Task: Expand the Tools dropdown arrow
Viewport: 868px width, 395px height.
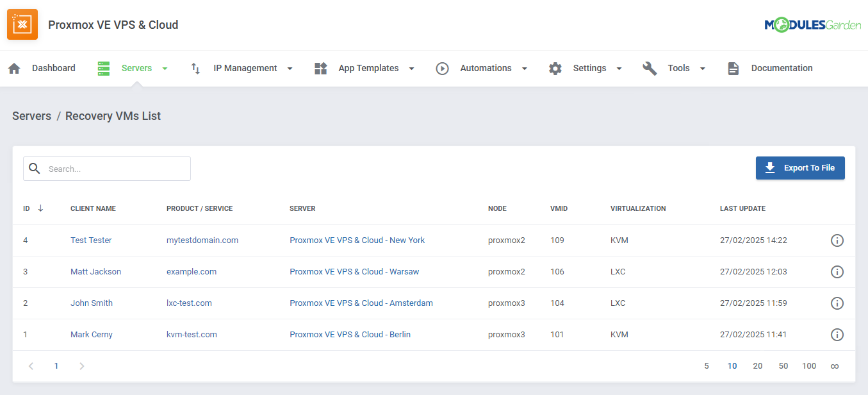Action: tap(702, 69)
